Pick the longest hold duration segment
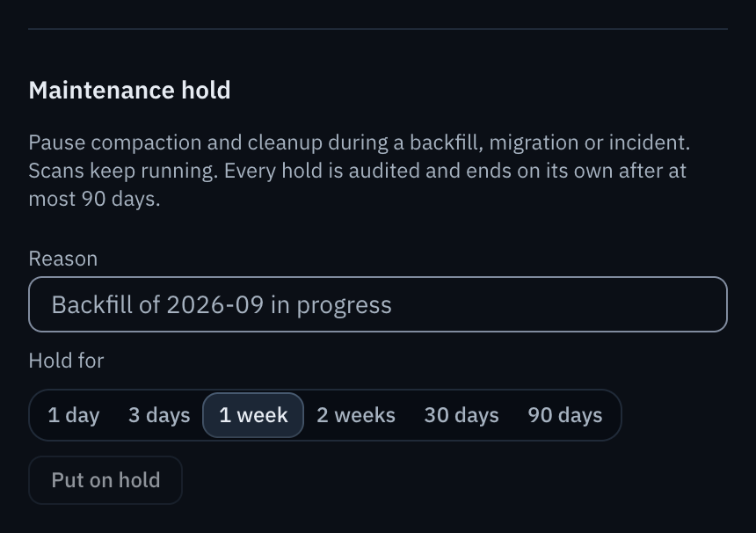 565,415
